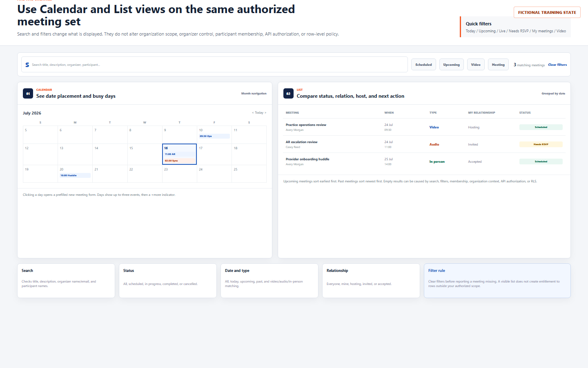
Task: Toggle the Scheduled filter chip
Action: pos(423,65)
